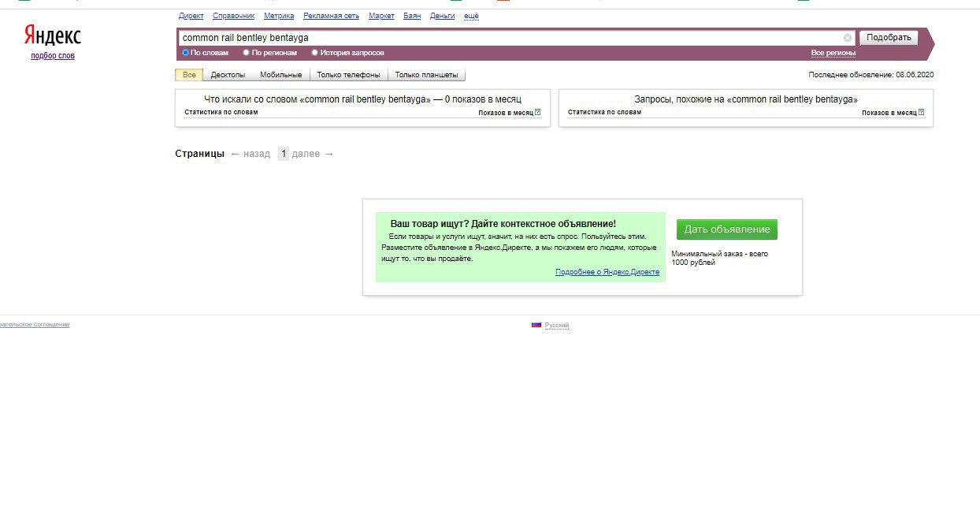Open the Деньги link in top menu
This screenshot has height=518, width=980.
(443, 16)
